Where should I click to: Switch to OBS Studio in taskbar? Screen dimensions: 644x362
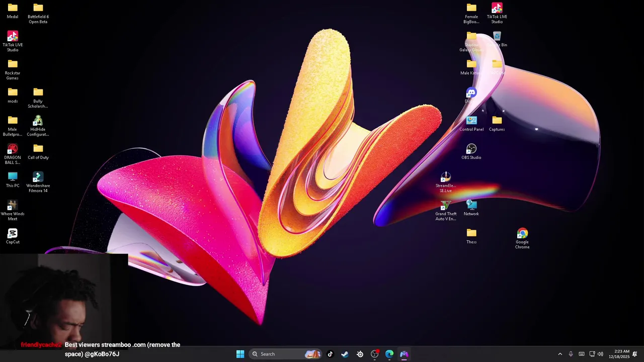click(374, 354)
